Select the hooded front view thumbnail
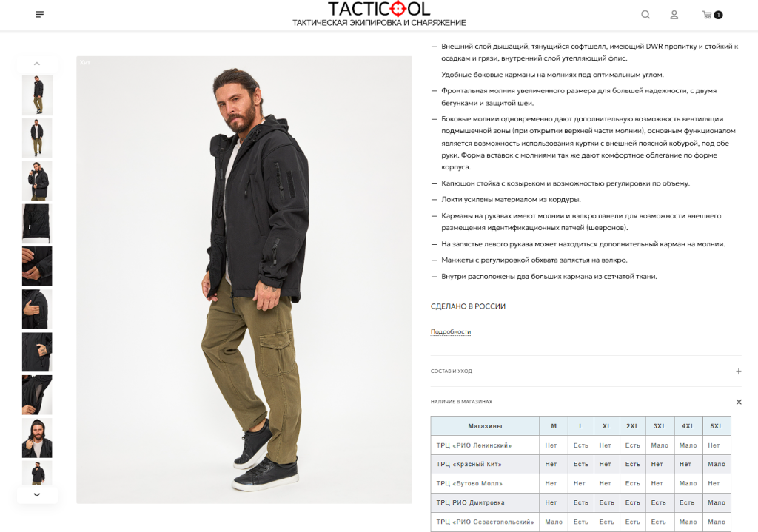Screen dimensions: 758x532 37,438
